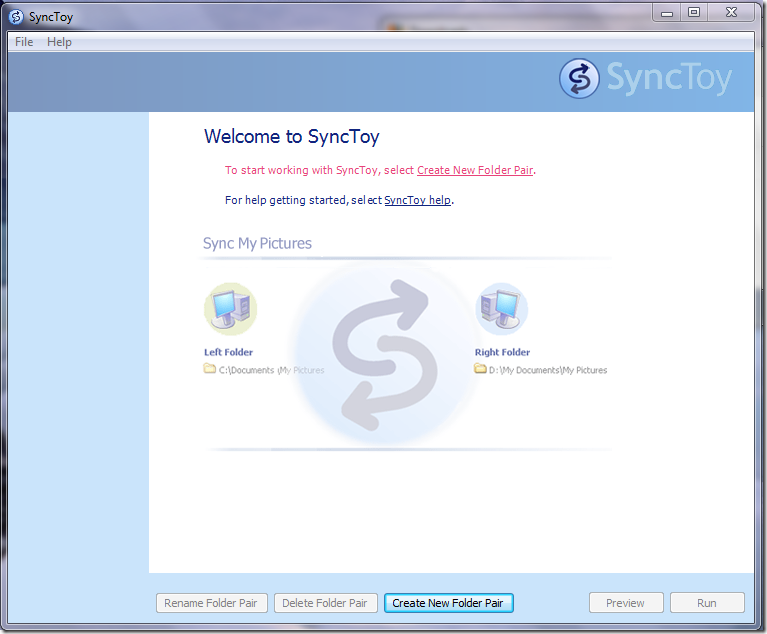Click the folder icon beside D:\My Documents path
767x634 pixels.
click(x=480, y=369)
